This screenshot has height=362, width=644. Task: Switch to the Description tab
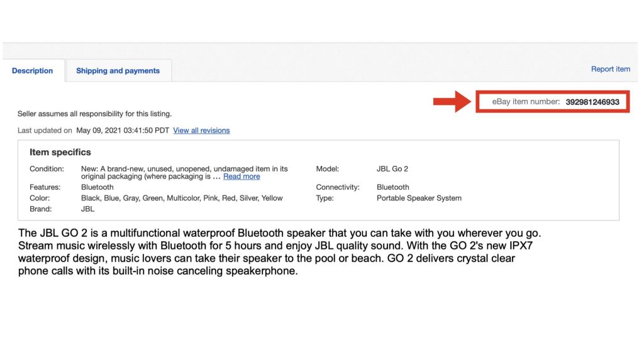point(33,70)
